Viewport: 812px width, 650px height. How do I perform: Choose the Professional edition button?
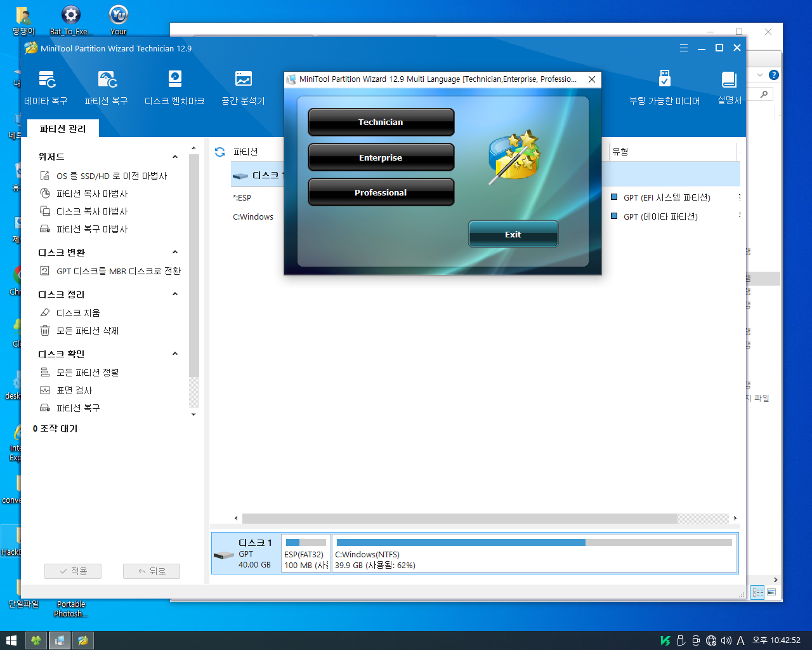[x=381, y=192]
